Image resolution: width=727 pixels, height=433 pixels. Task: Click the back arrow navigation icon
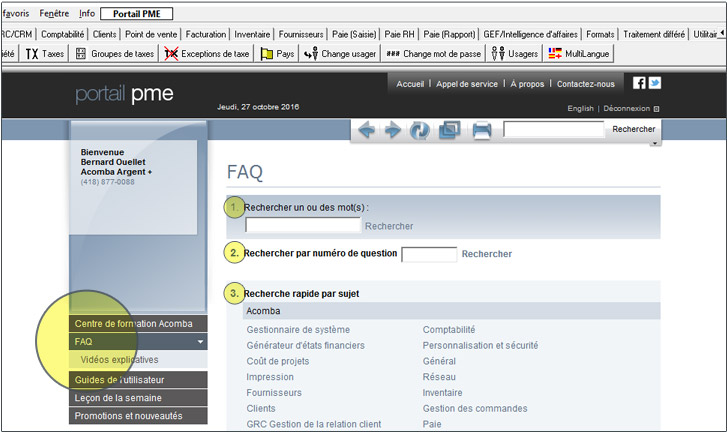367,130
